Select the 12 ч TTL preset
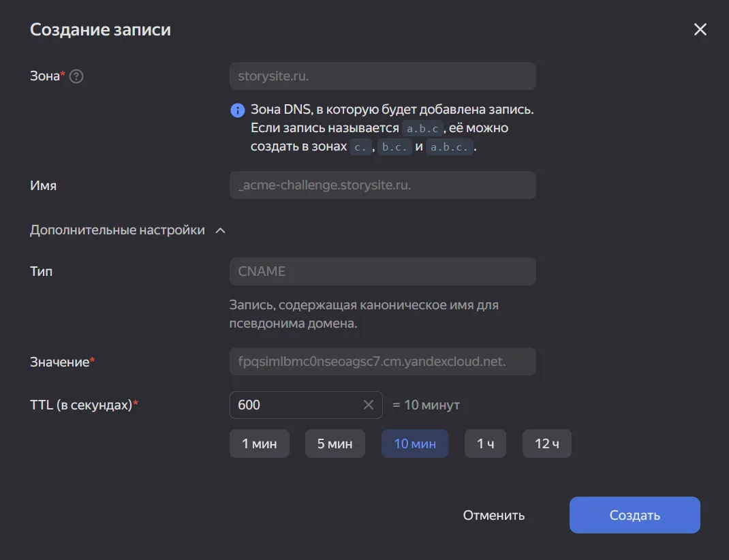 coord(546,443)
